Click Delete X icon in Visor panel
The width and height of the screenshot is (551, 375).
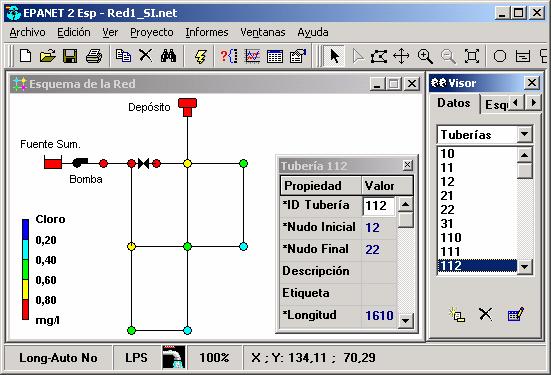(x=485, y=314)
